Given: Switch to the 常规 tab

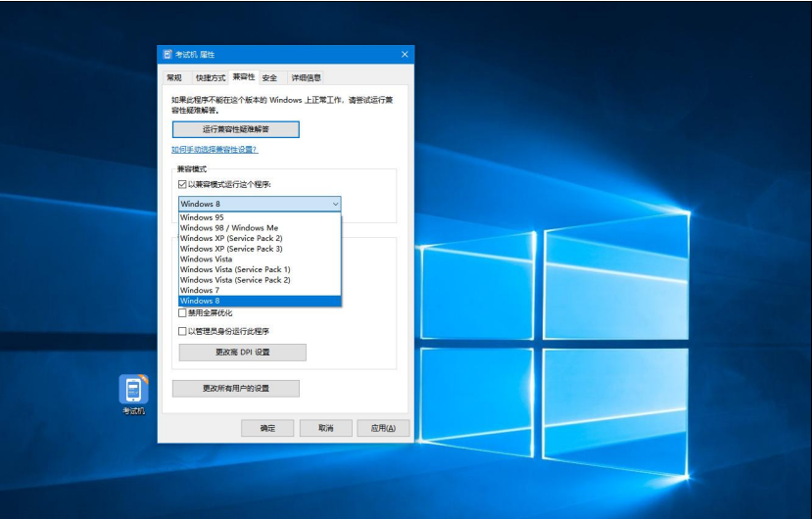Looking at the screenshot, I should coord(174,77).
